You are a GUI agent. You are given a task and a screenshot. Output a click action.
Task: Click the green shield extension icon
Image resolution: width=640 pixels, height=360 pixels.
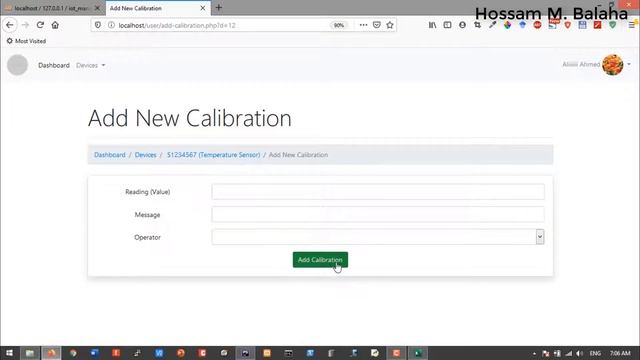pos(612,25)
